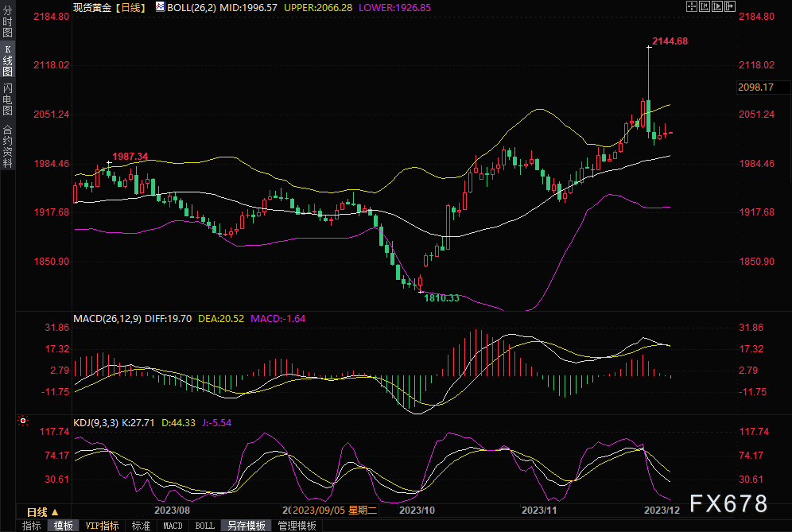Select the 指标 tab at bottom

click(x=32, y=526)
